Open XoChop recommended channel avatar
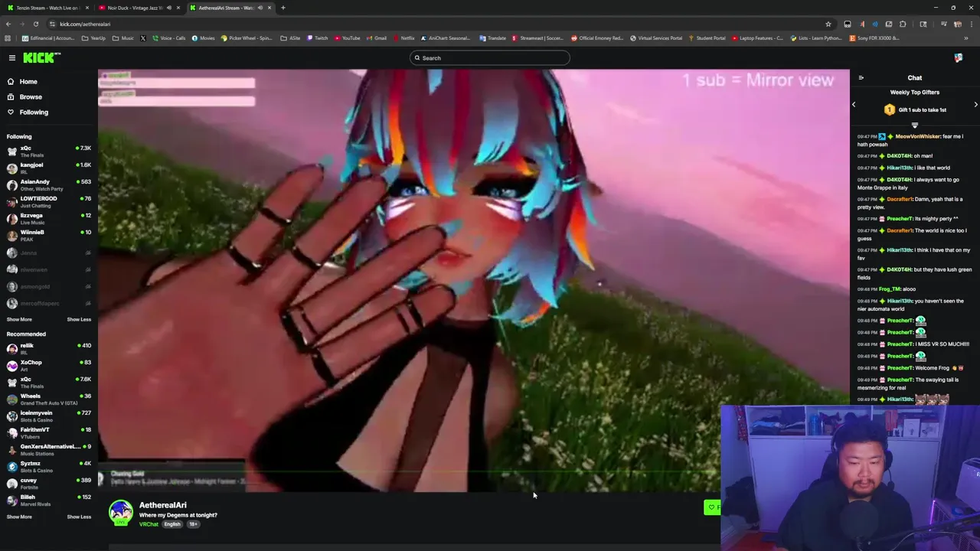 pyautogui.click(x=12, y=366)
